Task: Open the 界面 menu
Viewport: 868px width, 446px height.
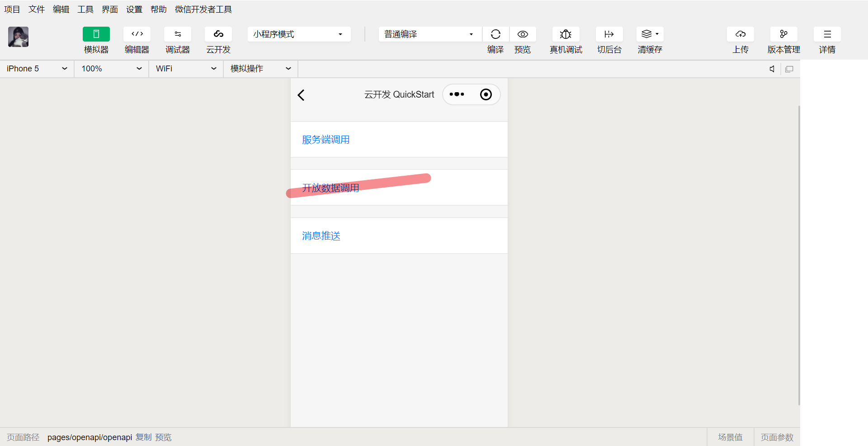Action: tap(110, 9)
